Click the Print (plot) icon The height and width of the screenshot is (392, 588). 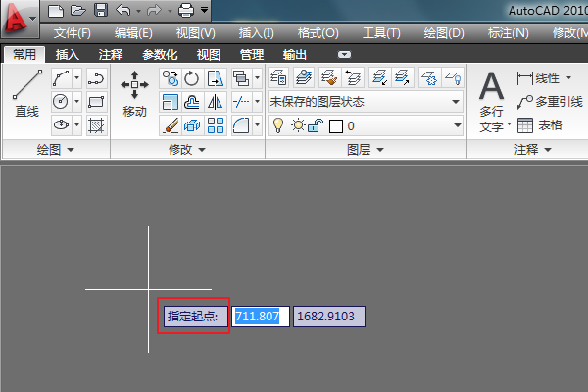186,10
